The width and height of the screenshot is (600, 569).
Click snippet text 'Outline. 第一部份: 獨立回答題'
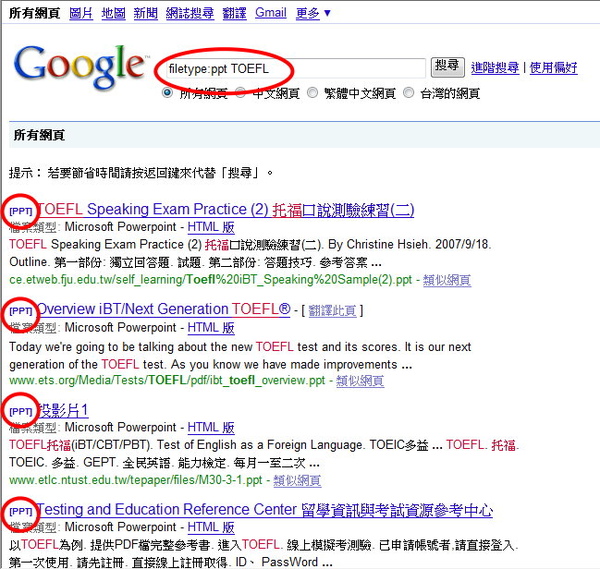[90, 262]
